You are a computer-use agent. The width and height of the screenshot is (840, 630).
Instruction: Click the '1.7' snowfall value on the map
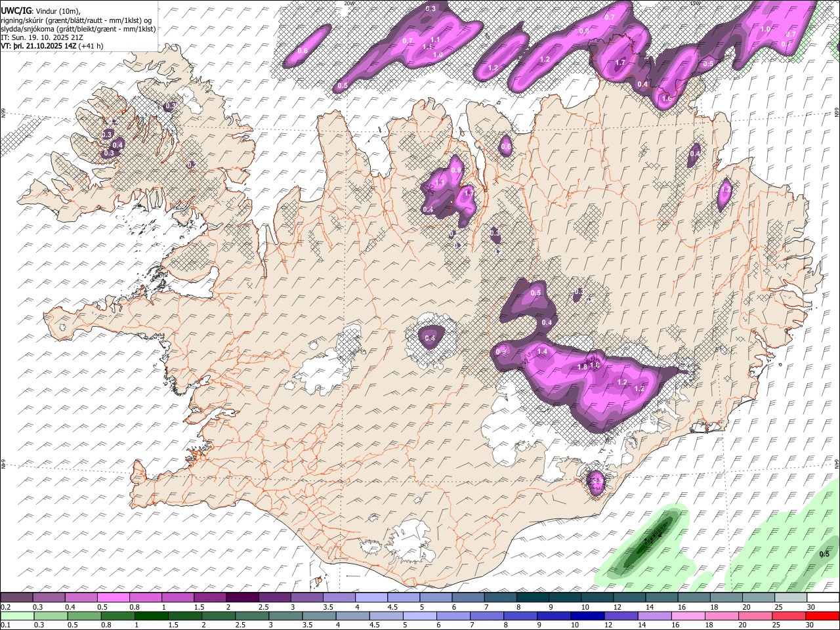(620, 63)
